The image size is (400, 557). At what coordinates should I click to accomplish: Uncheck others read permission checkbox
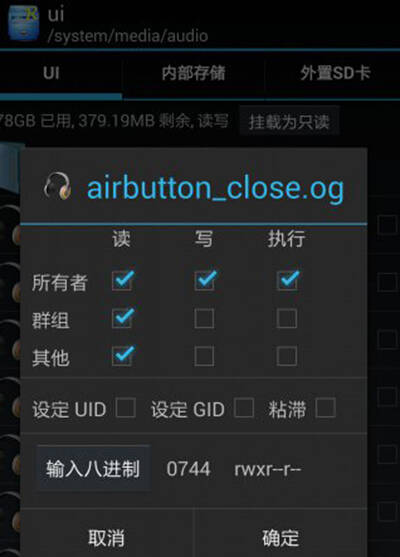click(123, 356)
